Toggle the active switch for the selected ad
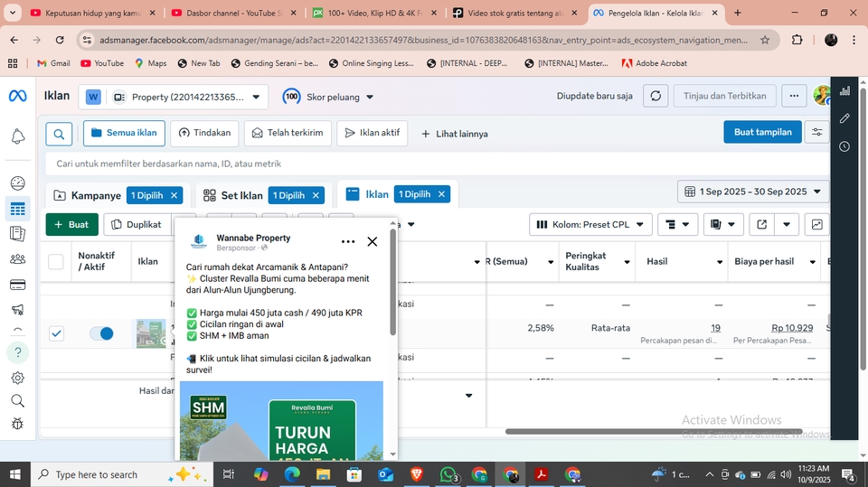 click(x=101, y=333)
